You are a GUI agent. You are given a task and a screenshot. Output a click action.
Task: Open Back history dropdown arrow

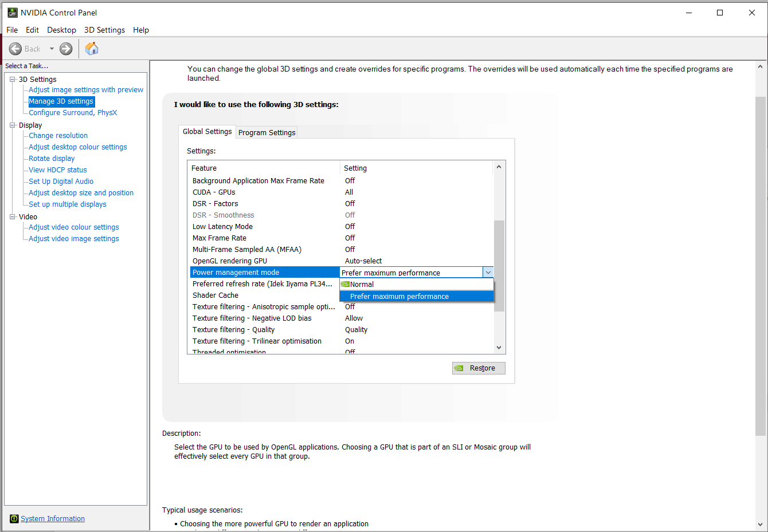pos(52,49)
